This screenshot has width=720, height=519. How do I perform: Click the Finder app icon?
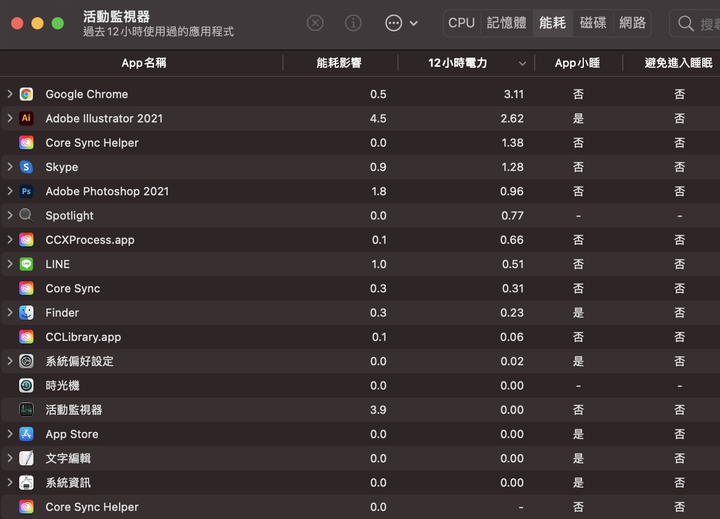(x=26, y=313)
